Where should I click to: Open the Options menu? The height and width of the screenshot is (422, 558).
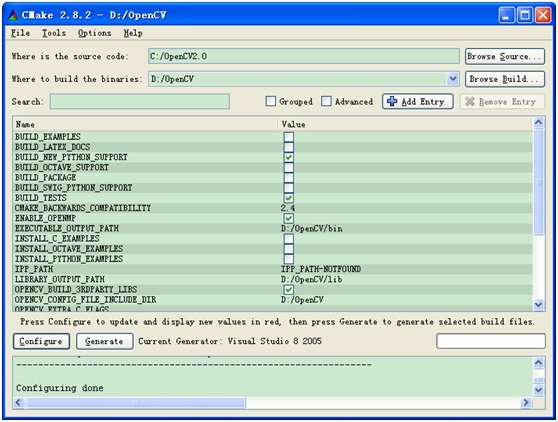(x=94, y=33)
